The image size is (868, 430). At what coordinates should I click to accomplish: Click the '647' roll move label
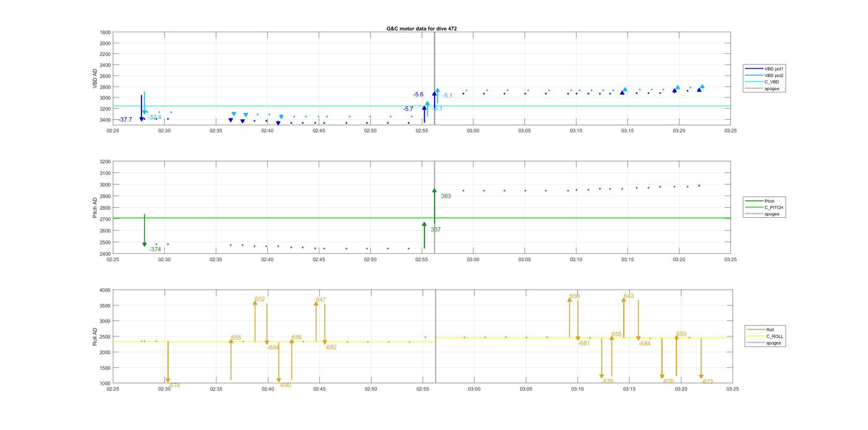(321, 300)
